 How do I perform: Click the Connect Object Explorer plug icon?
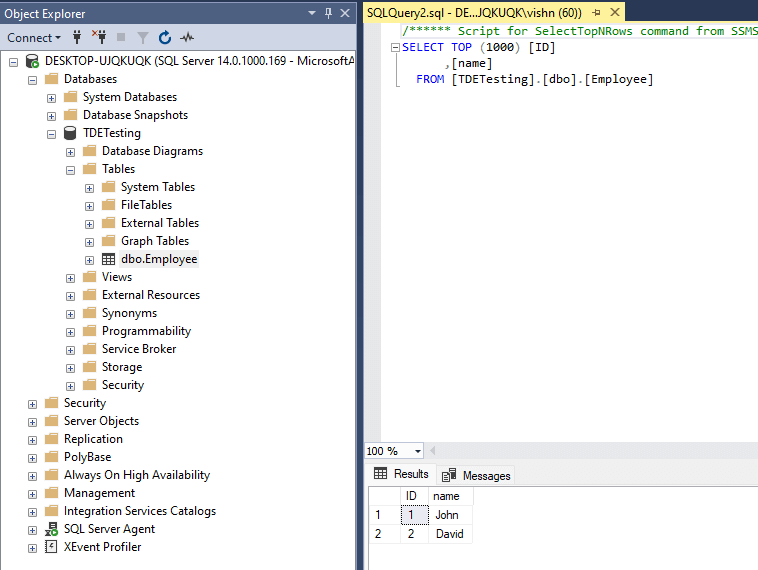click(76, 38)
